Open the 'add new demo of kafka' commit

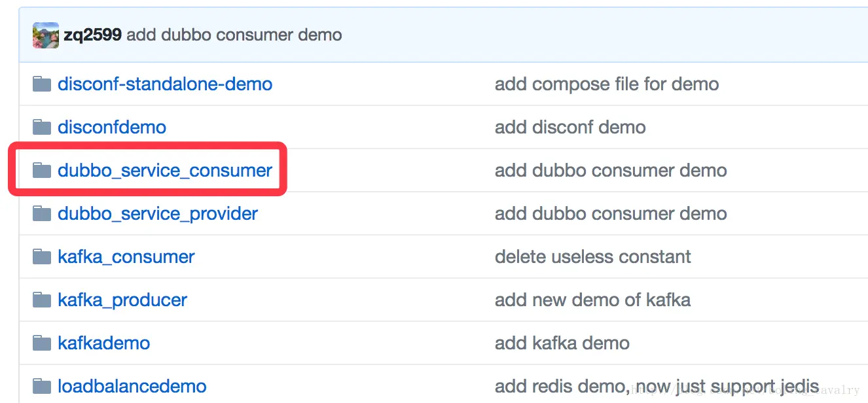pyautogui.click(x=592, y=300)
